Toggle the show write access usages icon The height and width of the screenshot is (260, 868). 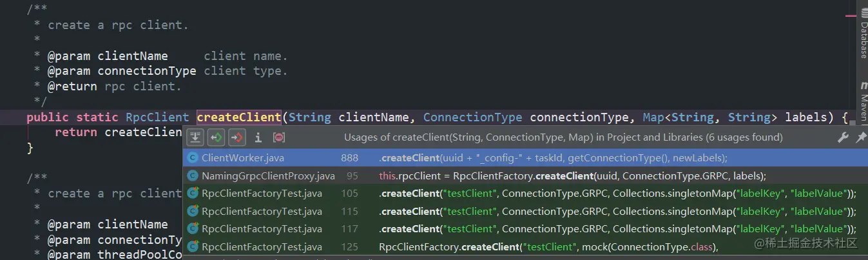tap(237, 137)
